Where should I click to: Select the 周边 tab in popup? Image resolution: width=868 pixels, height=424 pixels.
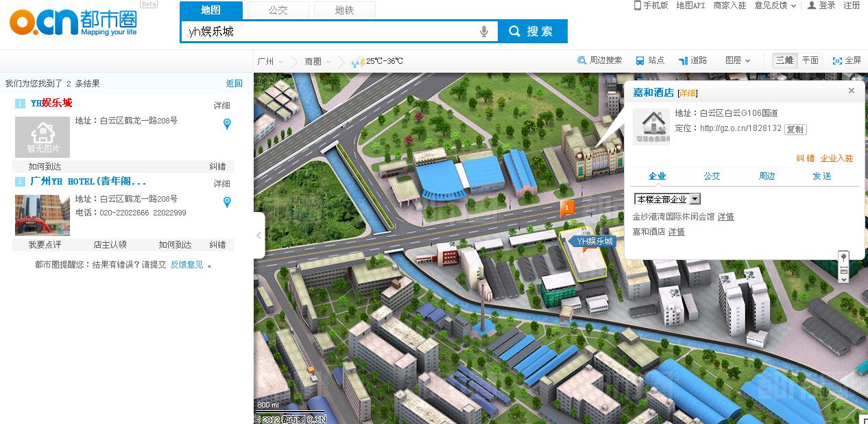(x=767, y=176)
